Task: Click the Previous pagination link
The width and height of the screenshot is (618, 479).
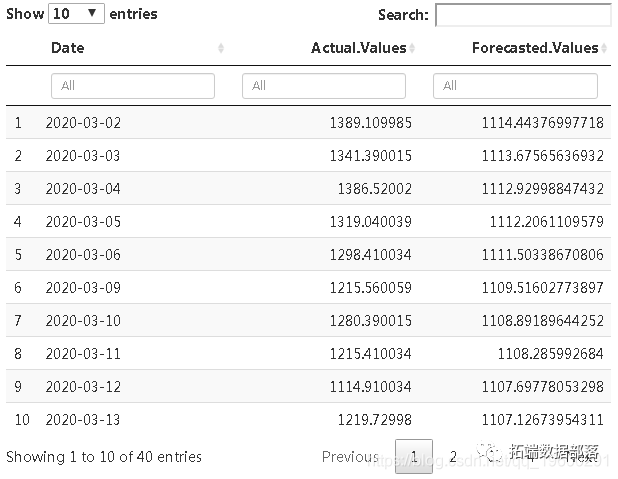Action: tap(350, 457)
